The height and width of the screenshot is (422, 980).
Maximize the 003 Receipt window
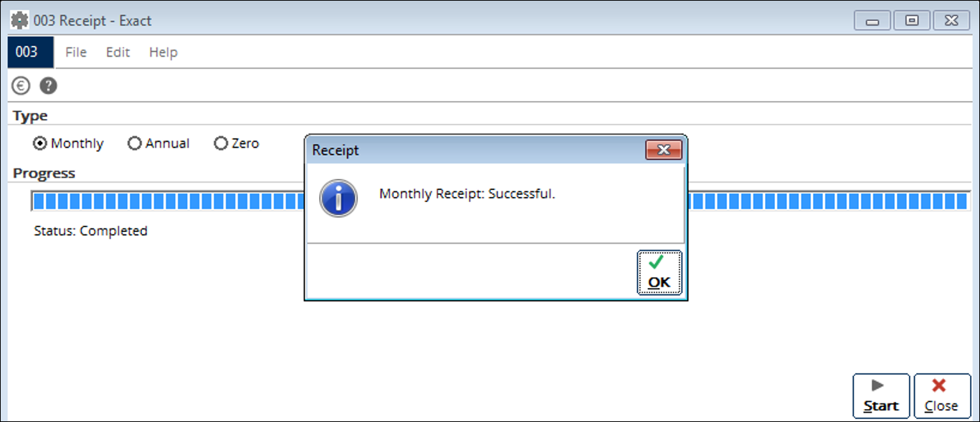912,21
